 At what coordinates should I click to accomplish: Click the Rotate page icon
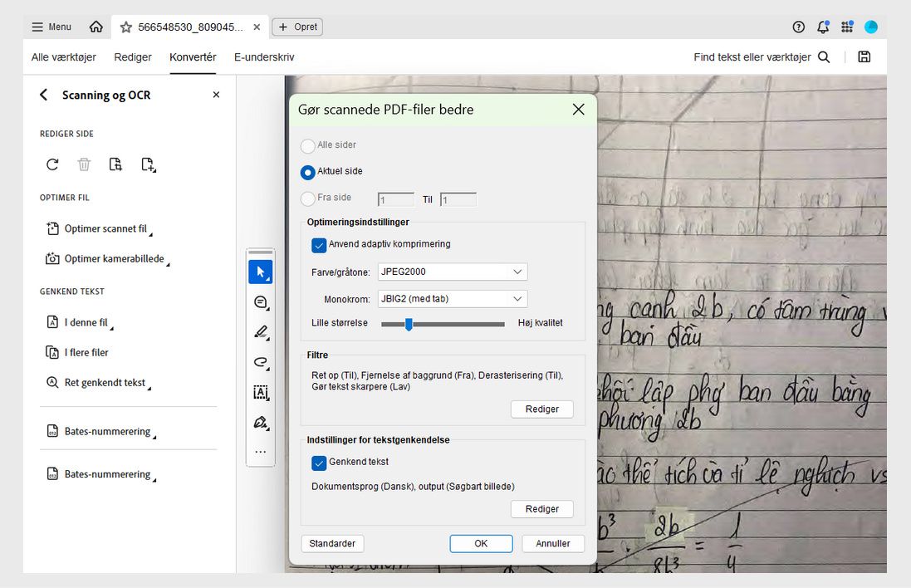(x=52, y=164)
